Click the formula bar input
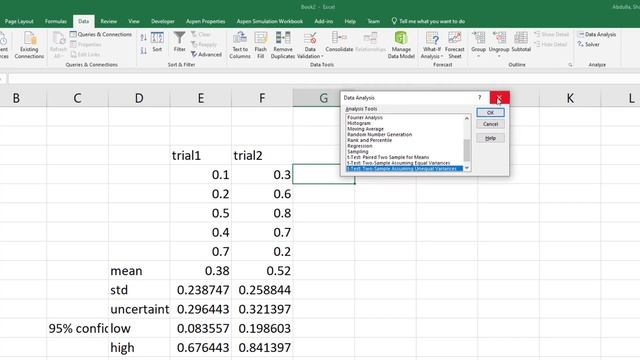This screenshot has width=640, height=360. [324, 78]
